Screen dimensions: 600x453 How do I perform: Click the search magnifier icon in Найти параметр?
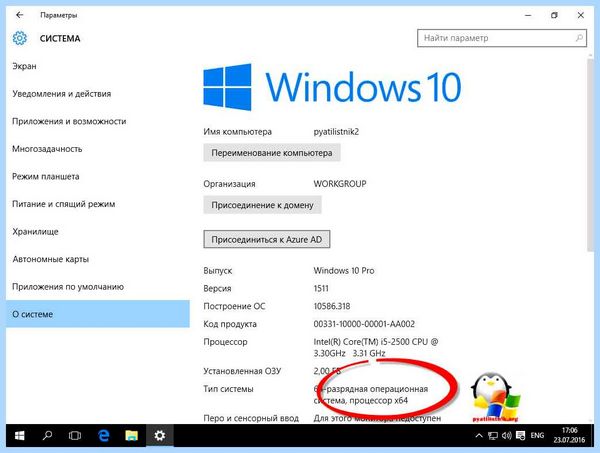click(579, 38)
